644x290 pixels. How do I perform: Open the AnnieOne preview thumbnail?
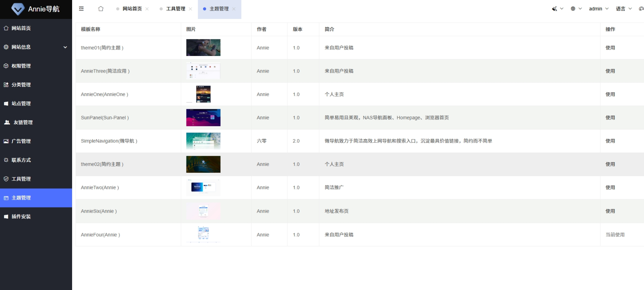203,94
